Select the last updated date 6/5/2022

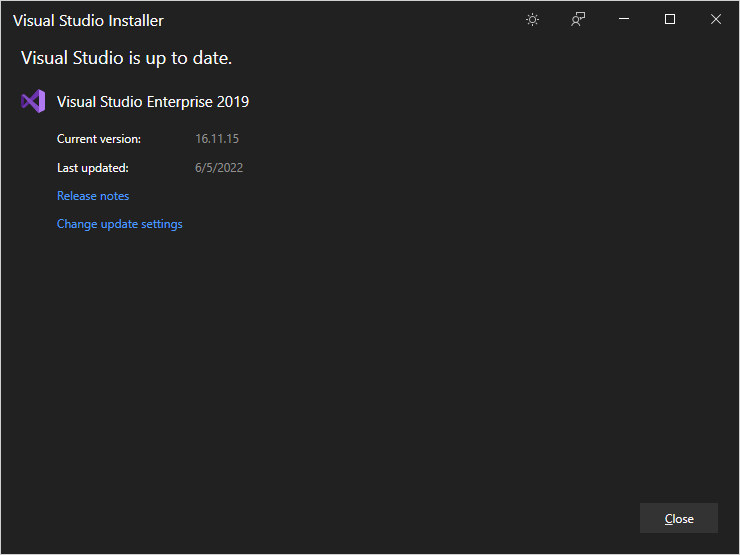(219, 168)
